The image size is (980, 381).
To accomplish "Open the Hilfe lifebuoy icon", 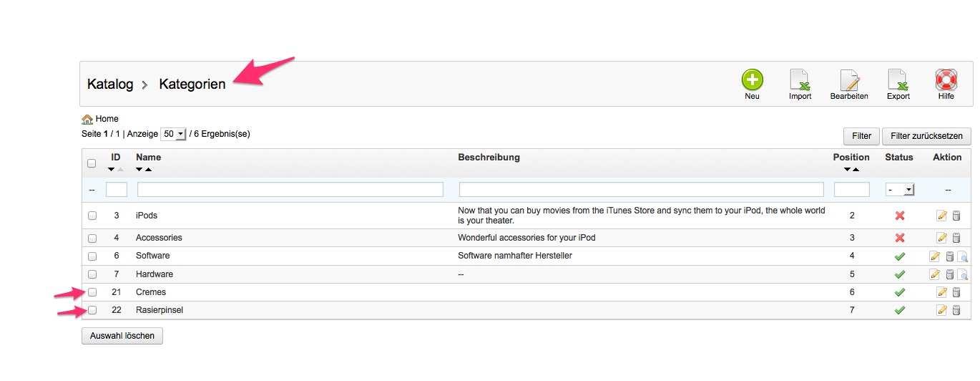I will click(946, 79).
